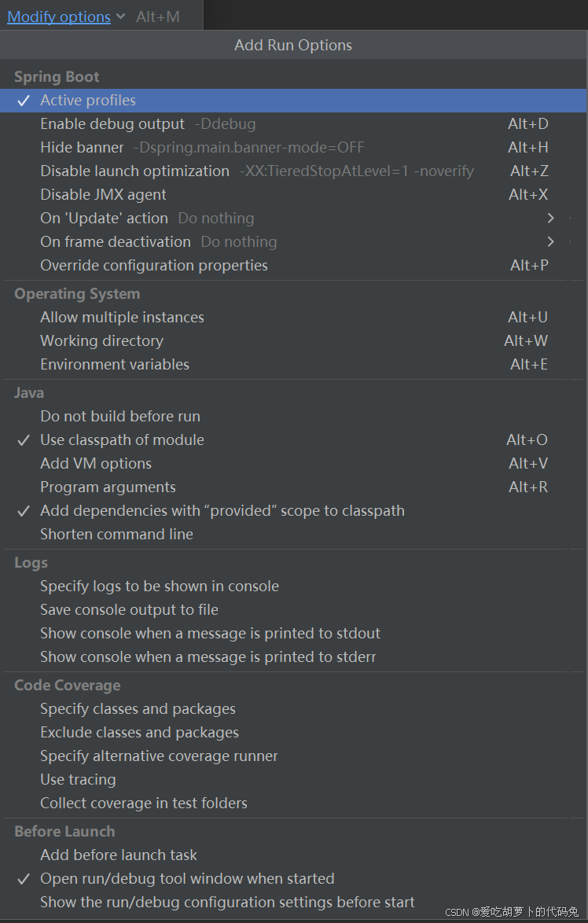Enable Program arguments field
This screenshot has height=923, width=588.
[x=108, y=487]
